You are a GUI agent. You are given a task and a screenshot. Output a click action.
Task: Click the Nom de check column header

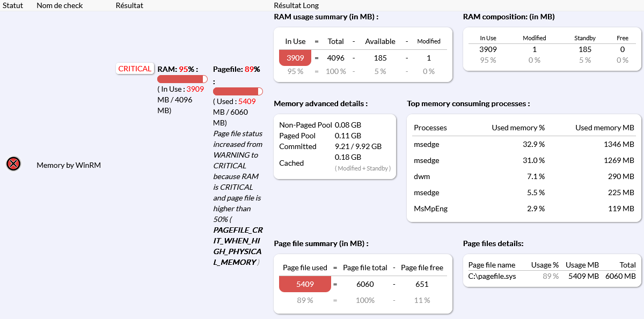pos(58,5)
